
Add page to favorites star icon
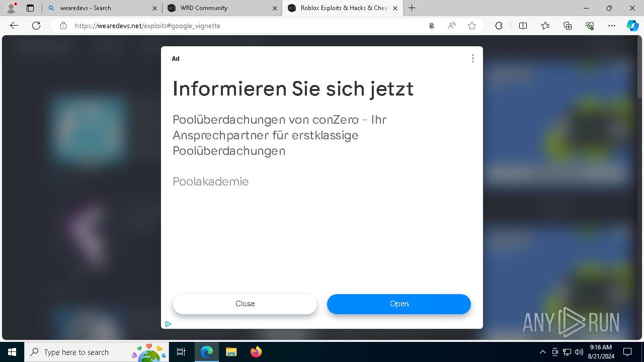click(x=472, y=26)
